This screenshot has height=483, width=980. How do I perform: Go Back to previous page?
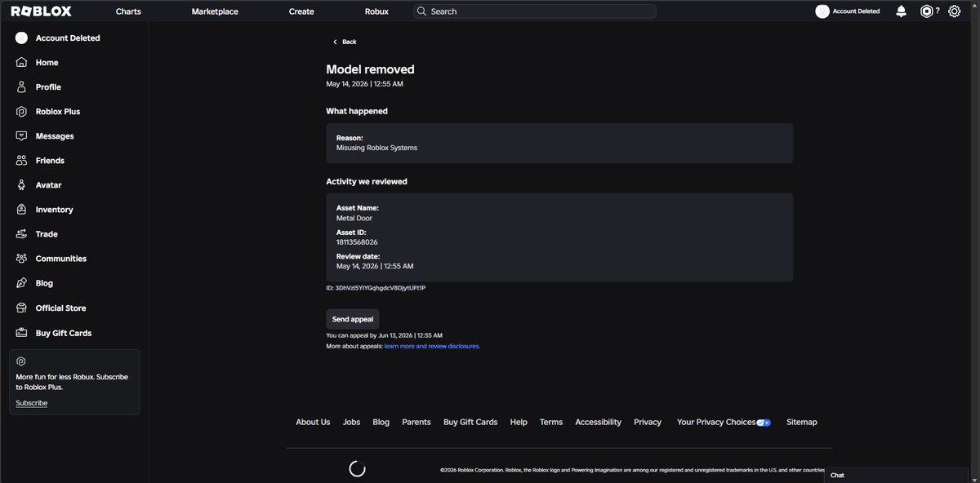(x=344, y=42)
